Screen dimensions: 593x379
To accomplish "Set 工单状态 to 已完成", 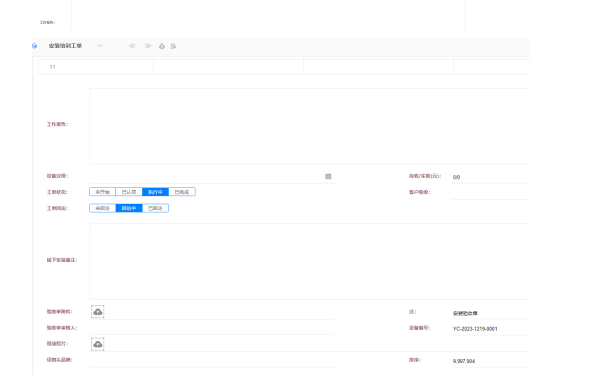I will pos(182,192).
